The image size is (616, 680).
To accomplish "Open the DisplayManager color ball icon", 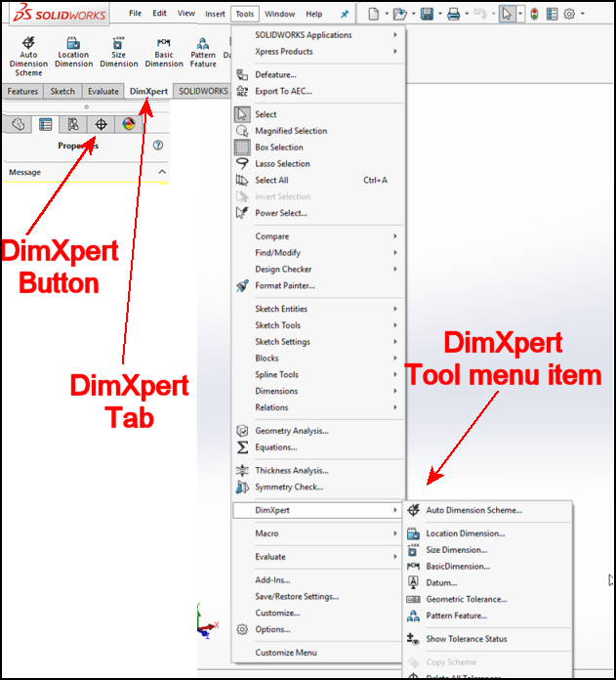I will (129, 124).
